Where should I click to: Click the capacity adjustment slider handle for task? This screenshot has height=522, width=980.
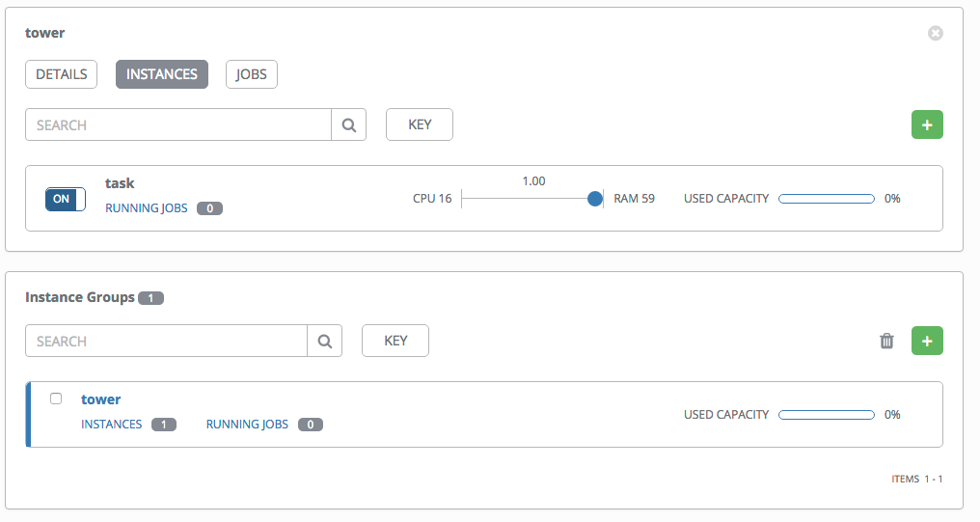595,199
